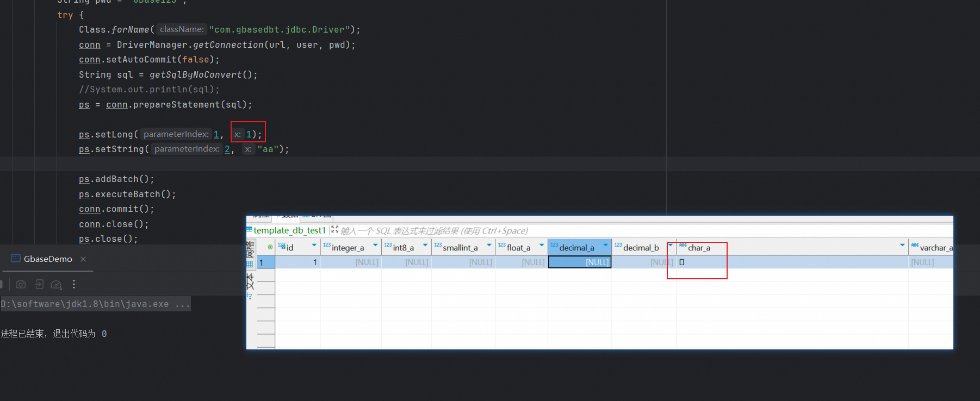The image size is (980, 401).
Task: Click the NULL cell under decimal_b
Action: point(644,262)
